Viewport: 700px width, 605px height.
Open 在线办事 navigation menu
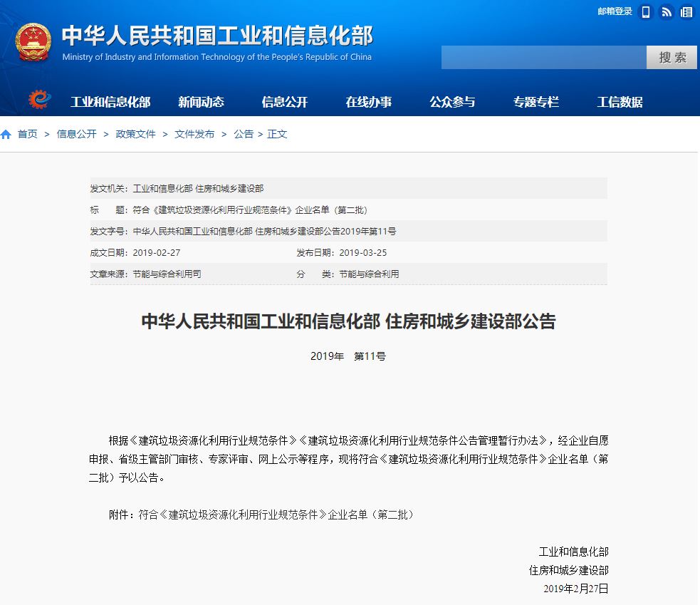pyautogui.click(x=369, y=102)
